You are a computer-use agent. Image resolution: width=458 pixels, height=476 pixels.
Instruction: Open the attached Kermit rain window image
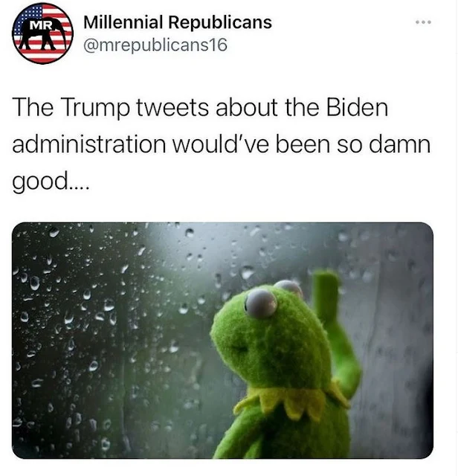tap(222, 341)
